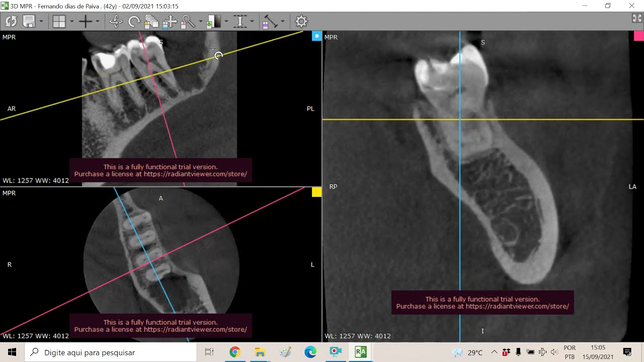
Task: Click the microphone tray icon
Action: 518,352
